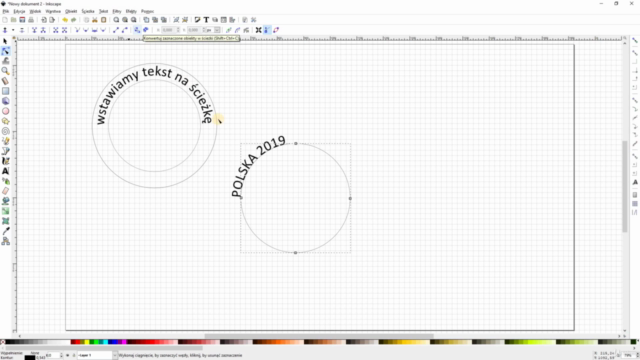Click the Redo arrow icon
The image size is (640, 360).
click(x=73, y=20)
